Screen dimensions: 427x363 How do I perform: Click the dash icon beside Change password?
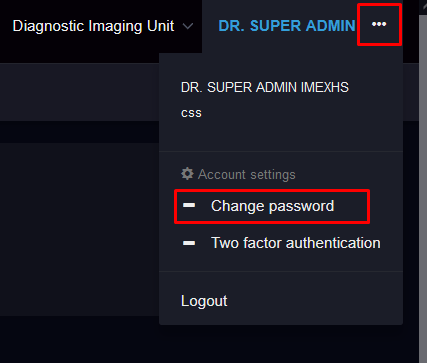(189, 205)
